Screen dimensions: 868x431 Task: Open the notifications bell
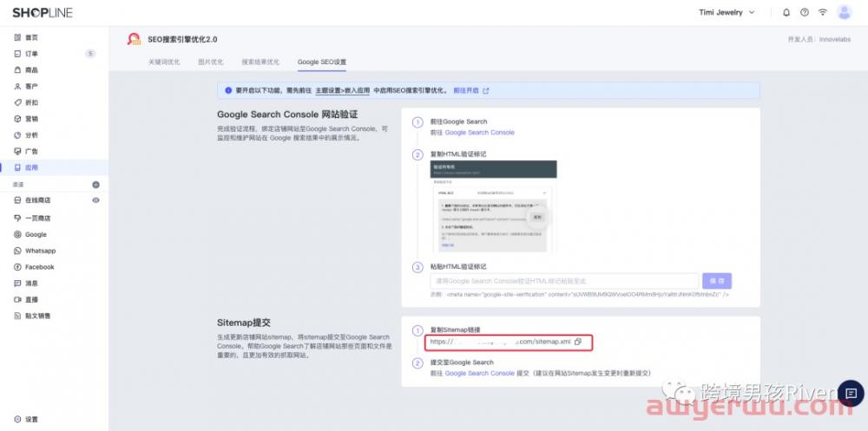(786, 12)
